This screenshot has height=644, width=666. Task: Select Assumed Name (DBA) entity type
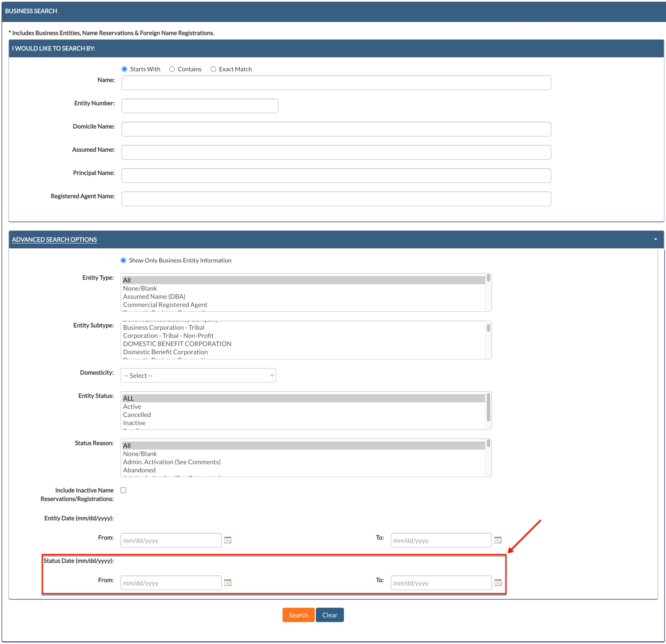303,297
